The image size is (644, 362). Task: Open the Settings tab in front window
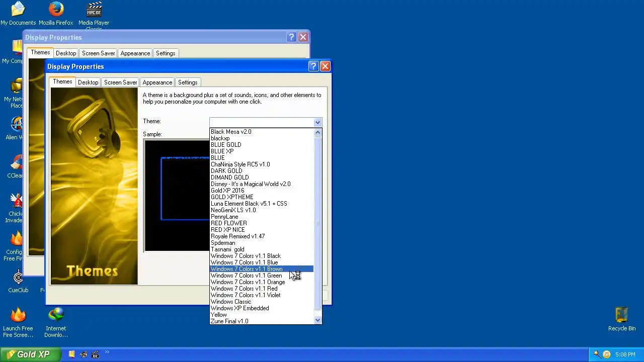coord(188,82)
